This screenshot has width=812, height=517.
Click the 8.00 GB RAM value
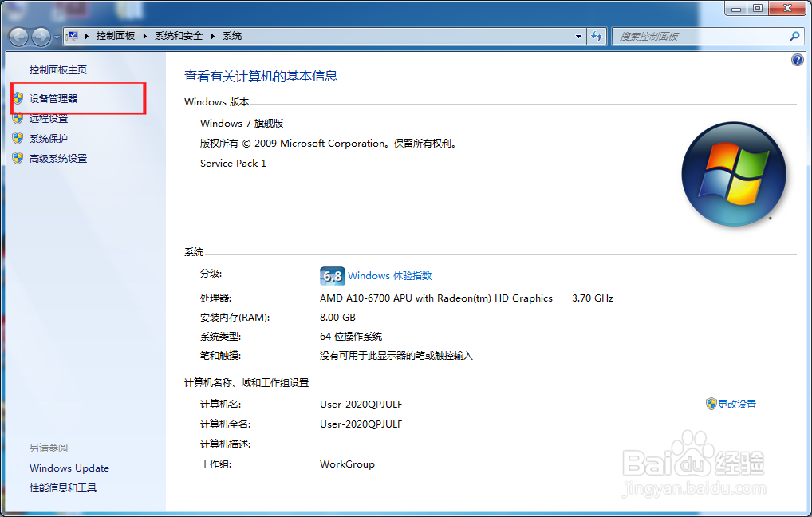(x=337, y=317)
